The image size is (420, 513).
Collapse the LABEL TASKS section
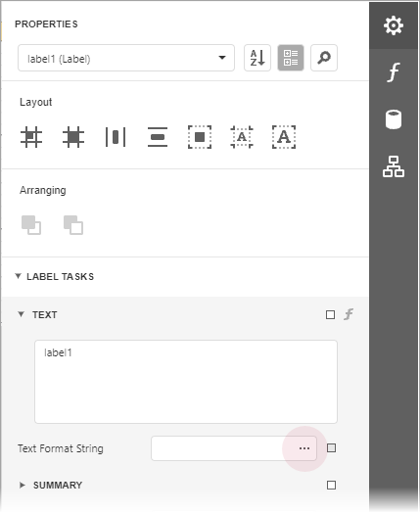[x=19, y=276]
